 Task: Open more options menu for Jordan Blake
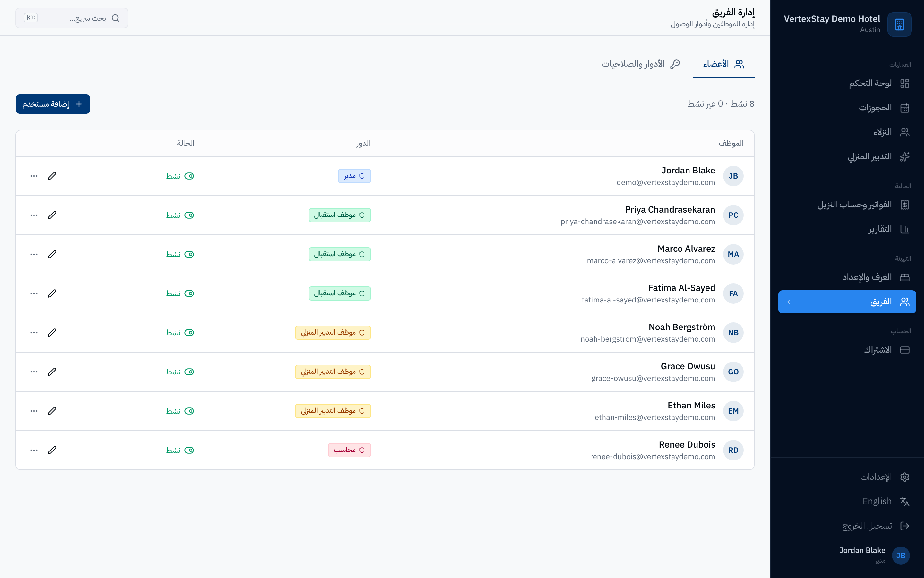coord(34,176)
